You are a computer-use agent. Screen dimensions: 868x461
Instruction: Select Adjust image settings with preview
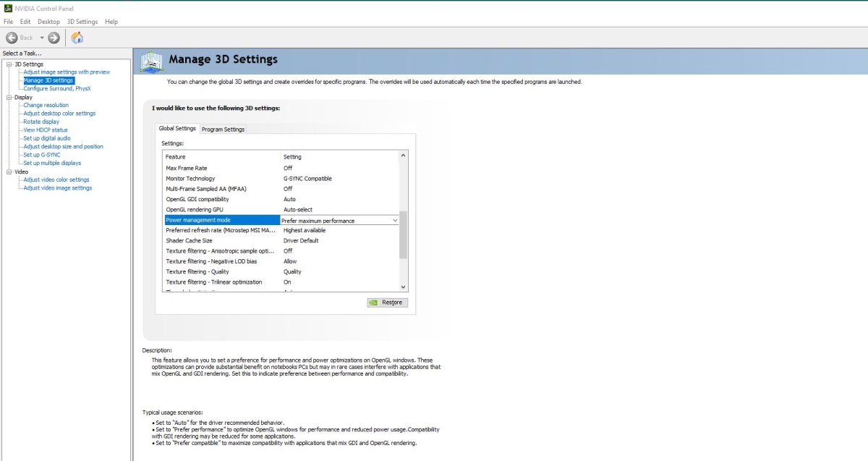(x=67, y=72)
